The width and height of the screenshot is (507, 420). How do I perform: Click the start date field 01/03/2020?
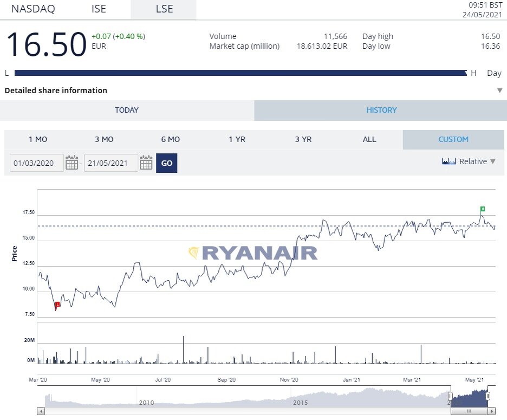tap(36, 163)
